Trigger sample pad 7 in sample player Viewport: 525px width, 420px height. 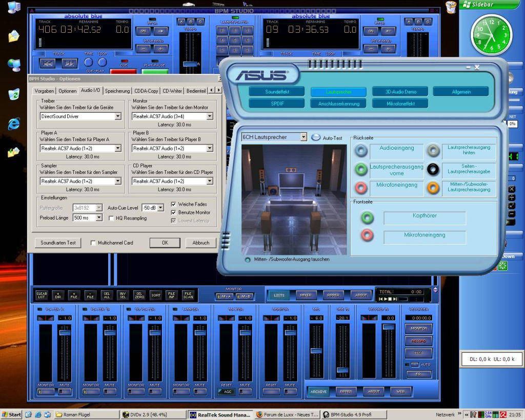pos(222,30)
